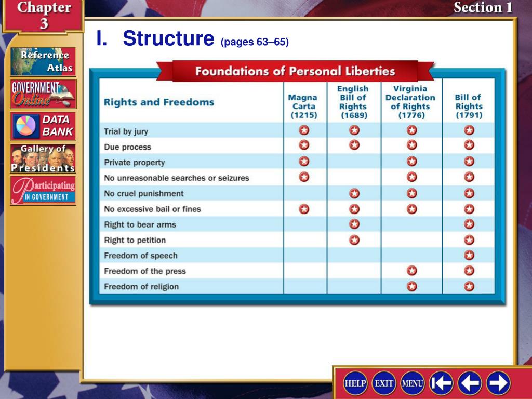Click Virginia star for Freedom of the press
This screenshot has width=532, height=399.
(412, 271)
